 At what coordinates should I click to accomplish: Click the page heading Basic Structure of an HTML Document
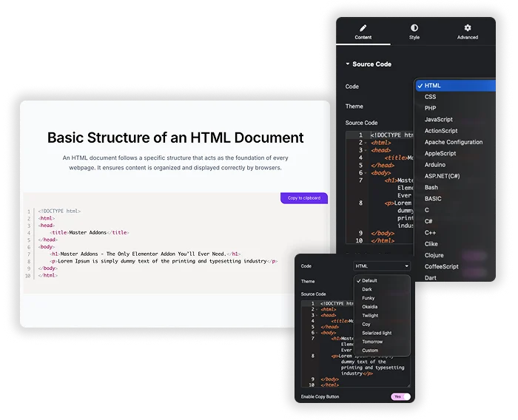tap(175, 138)
